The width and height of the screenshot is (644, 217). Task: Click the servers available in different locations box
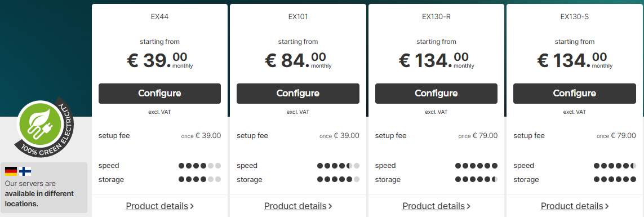pyautogui.click(x=43, y=187)
